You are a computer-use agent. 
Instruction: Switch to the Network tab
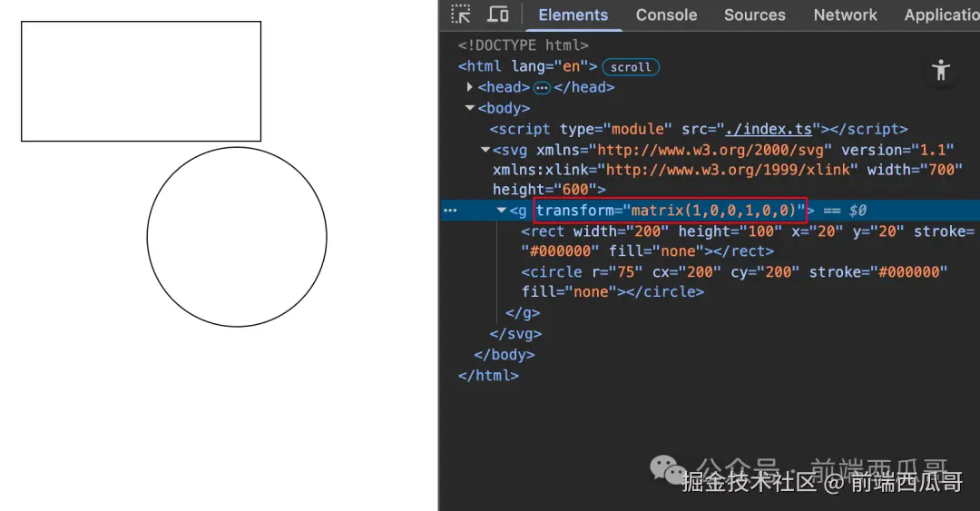[x=845, y=15]
